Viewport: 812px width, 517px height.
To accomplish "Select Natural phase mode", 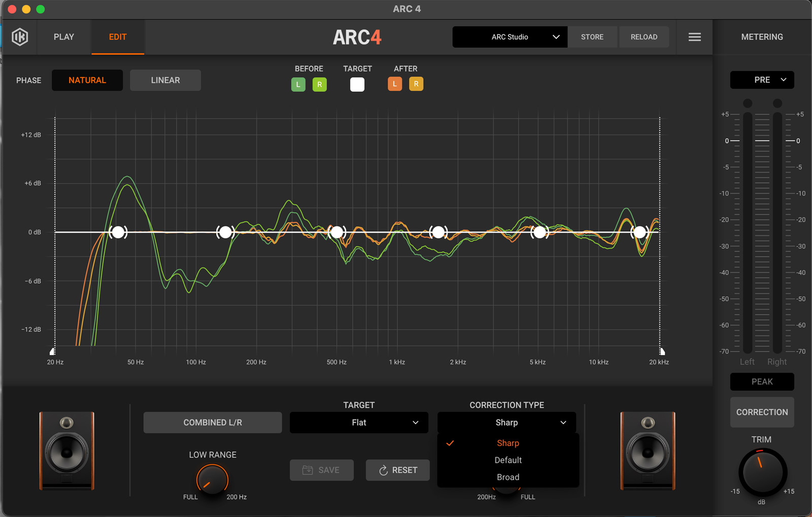I will point(87,80).
